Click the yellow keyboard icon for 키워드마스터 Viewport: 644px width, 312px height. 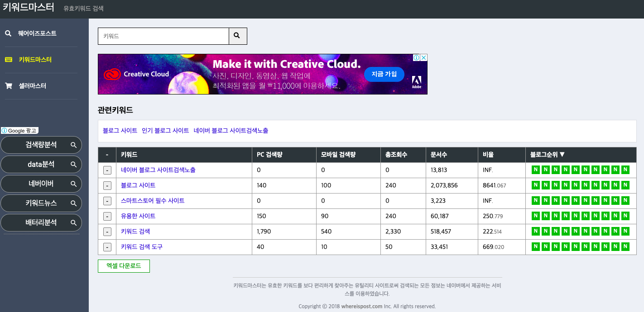[x=8, y=60]
